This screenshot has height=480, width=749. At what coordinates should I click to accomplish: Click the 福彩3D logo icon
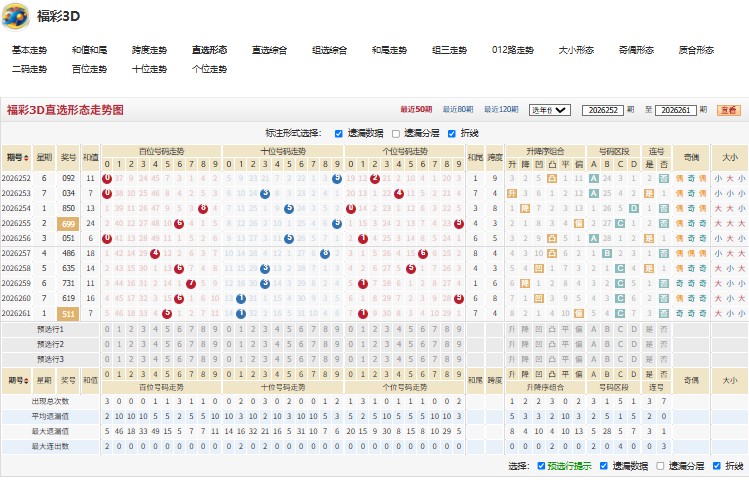pyautogui.click(x=15, y=16)
